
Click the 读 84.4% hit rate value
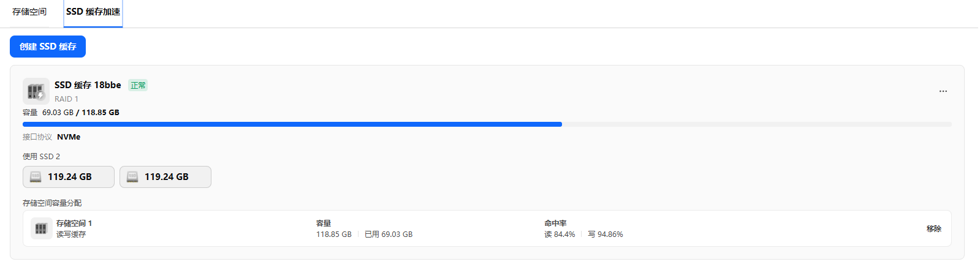click(x=560, y=234)
